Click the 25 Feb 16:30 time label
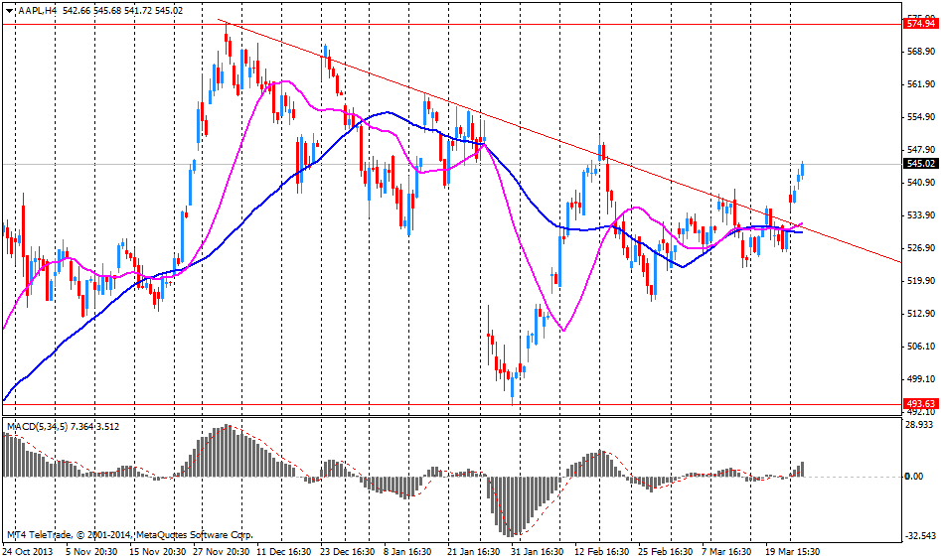 [665, 551]
